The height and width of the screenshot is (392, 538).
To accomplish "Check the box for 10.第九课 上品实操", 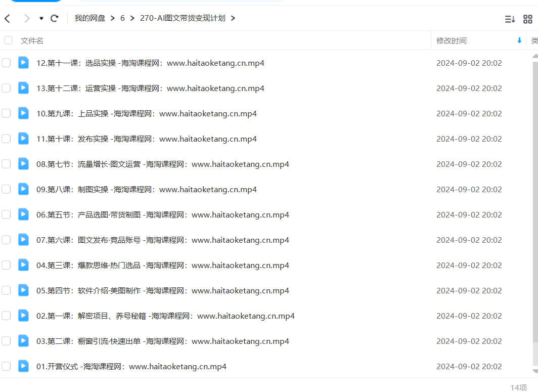I will (x=6, y=113).
